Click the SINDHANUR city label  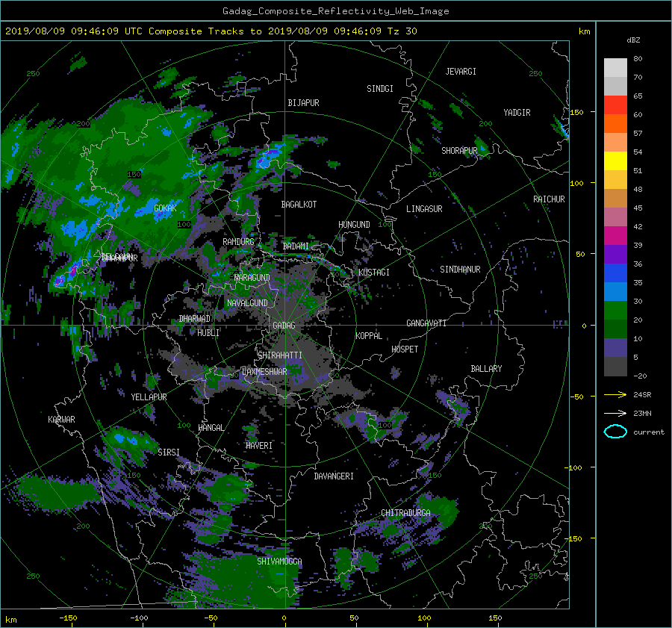tap(460, 270)
